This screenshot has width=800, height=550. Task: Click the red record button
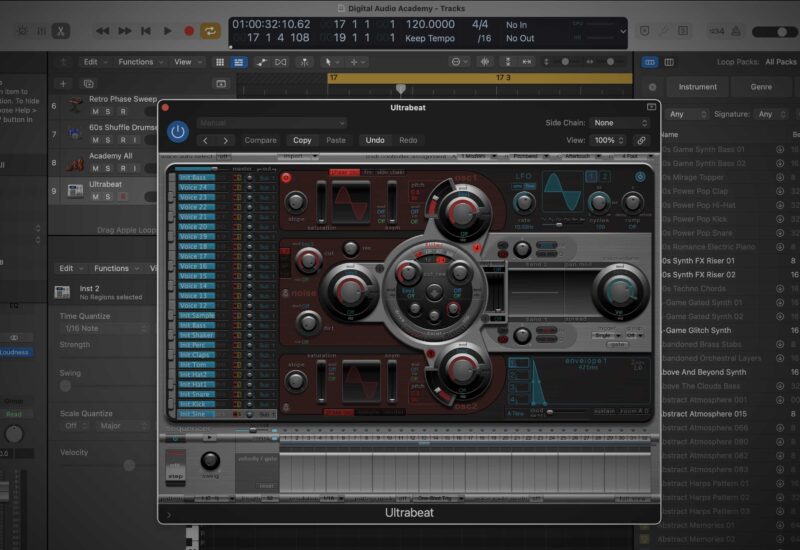[189, 31]
